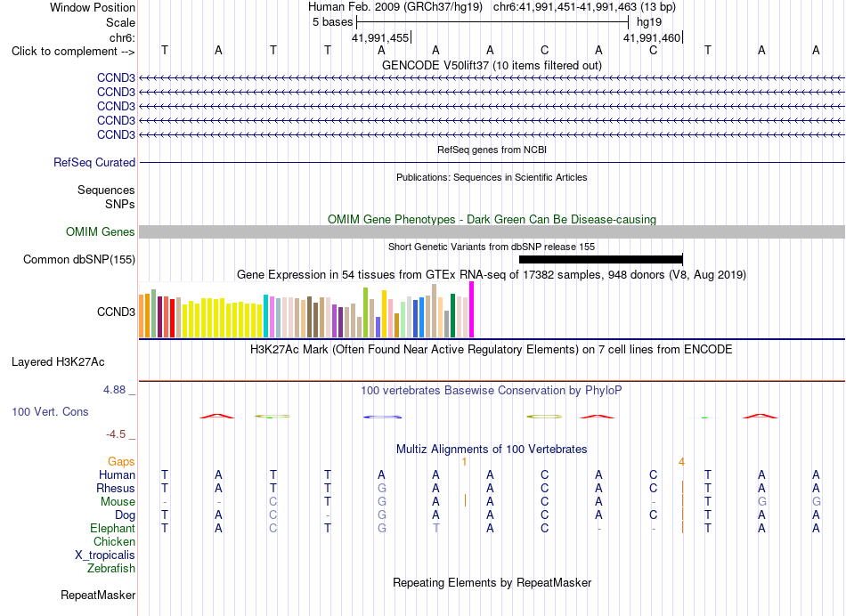Click the magenta bar in the GTEx chart

[472, 310]
